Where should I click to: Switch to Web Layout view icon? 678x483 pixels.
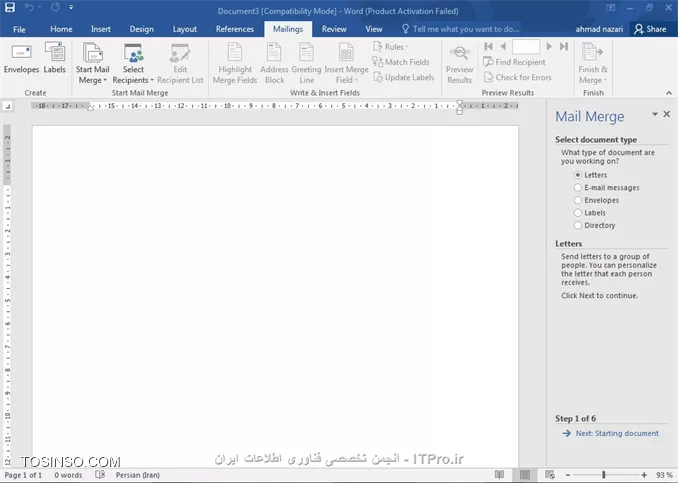(x=550, y=475)
